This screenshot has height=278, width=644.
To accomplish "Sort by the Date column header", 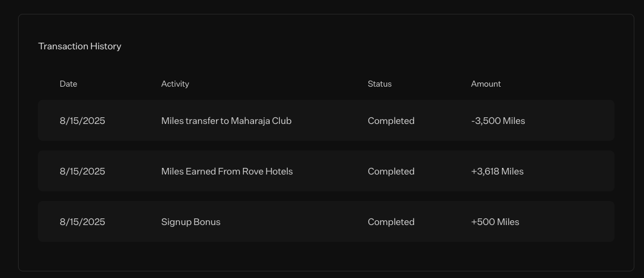I will coord(68,84).
